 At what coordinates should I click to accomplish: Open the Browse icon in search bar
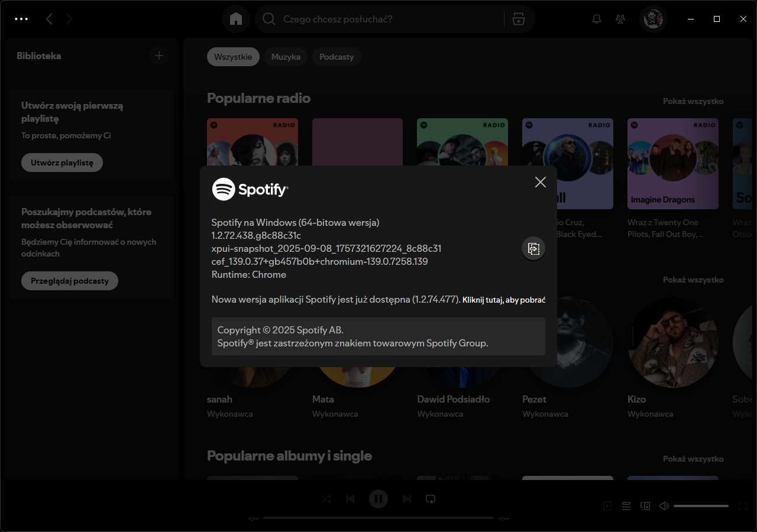click(519, 19)
